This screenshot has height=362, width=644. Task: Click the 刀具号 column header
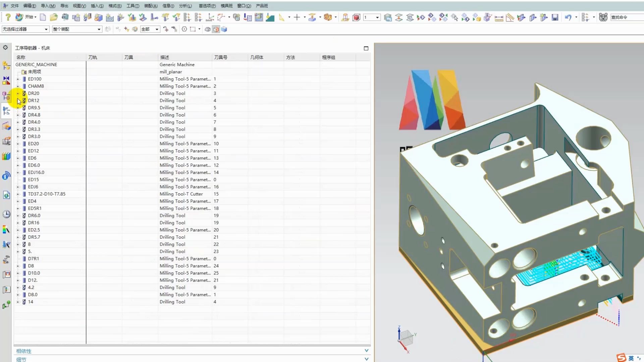[221, 57]
